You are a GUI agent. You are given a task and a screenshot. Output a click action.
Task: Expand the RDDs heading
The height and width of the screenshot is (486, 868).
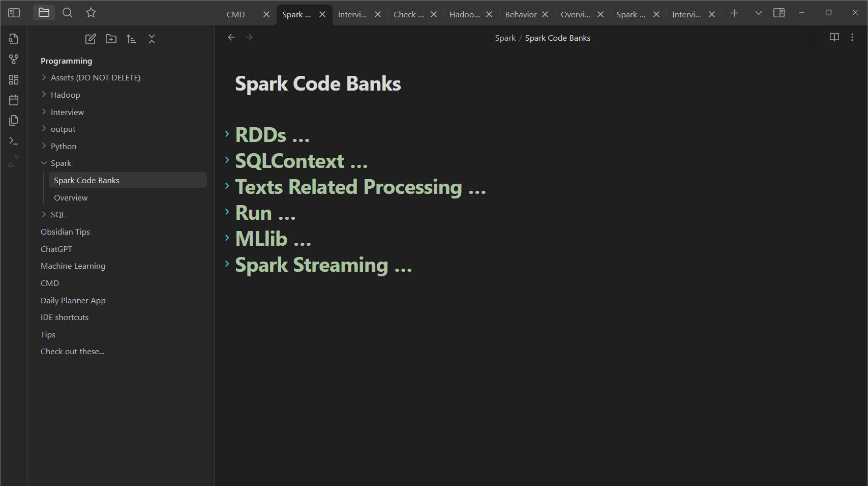[227, 134]
